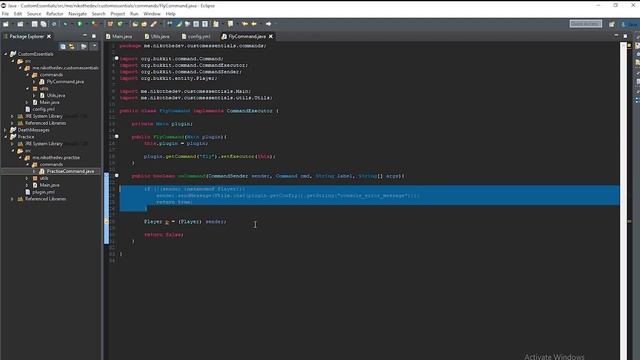Maximize the Package Explorer panel
The height and width of the screenshot is (360, 640).
tap(94, 36)
